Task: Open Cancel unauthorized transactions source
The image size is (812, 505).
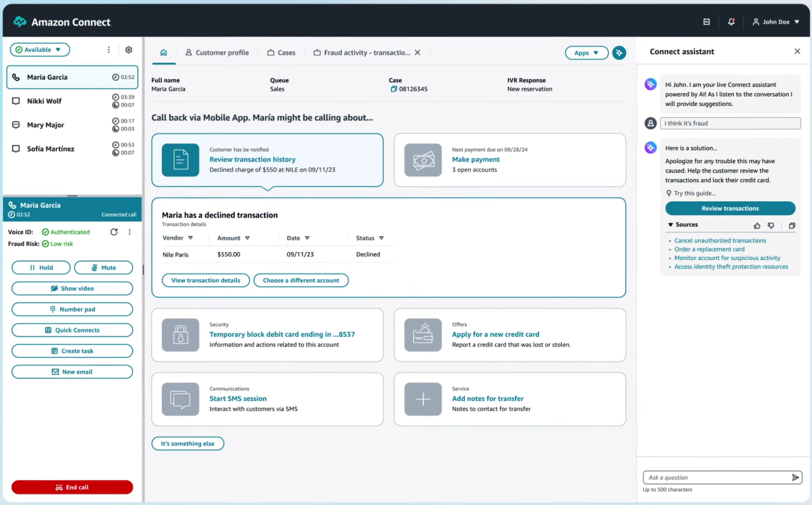Action: coord(720,241)
